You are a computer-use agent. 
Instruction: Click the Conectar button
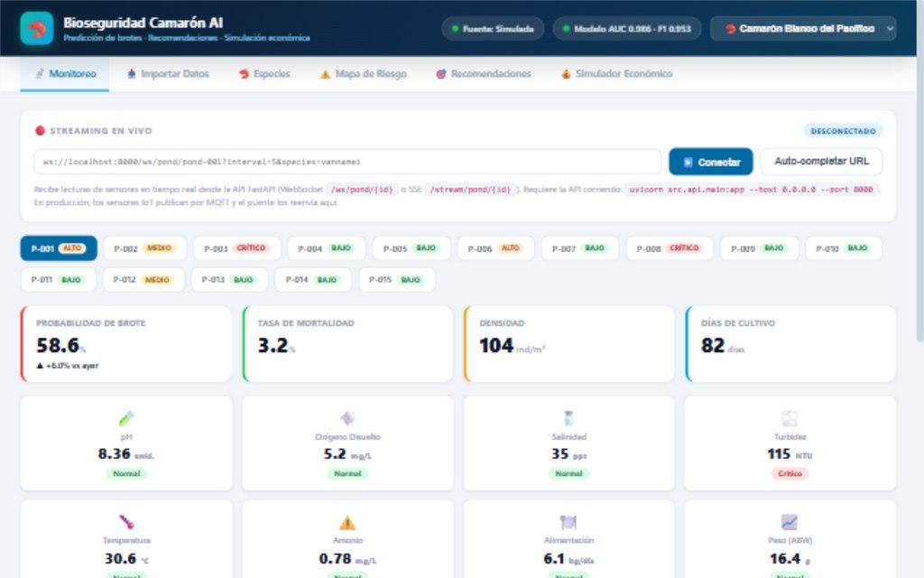click(x=711, y=162)
